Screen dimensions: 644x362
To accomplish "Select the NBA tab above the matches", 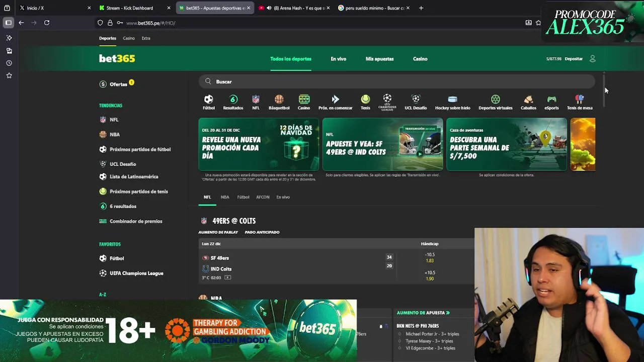I will [225, 197].
